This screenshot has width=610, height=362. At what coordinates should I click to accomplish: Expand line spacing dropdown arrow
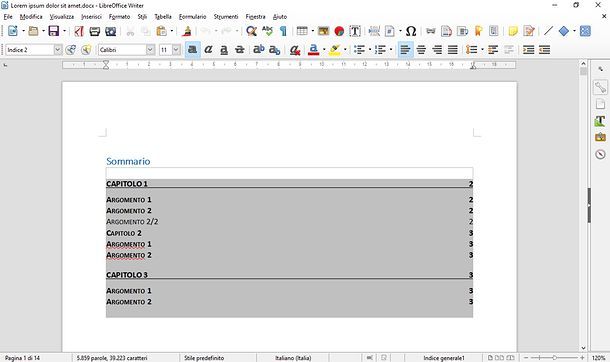click(482, 50)
